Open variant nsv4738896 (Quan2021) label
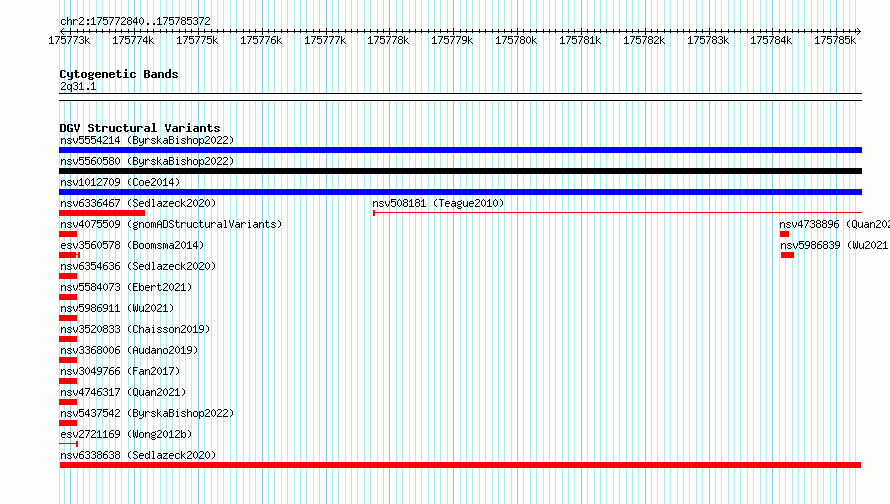 coord(834,224)
